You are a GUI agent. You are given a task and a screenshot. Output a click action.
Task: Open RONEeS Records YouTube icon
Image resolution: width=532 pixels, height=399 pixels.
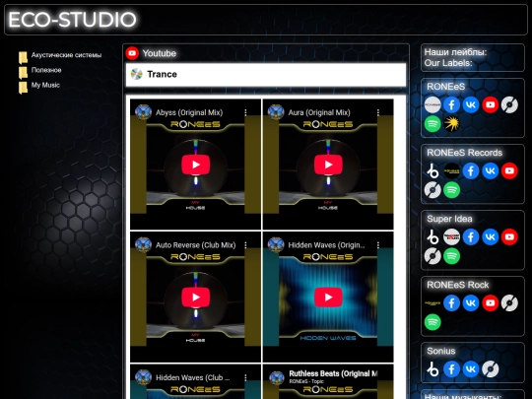click(509, 171)
